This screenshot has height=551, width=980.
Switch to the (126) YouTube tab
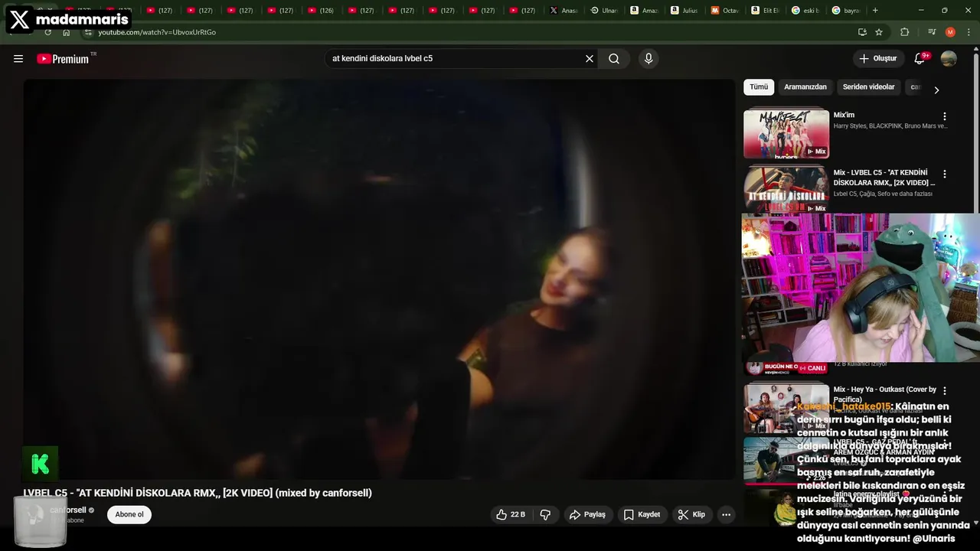321,11
